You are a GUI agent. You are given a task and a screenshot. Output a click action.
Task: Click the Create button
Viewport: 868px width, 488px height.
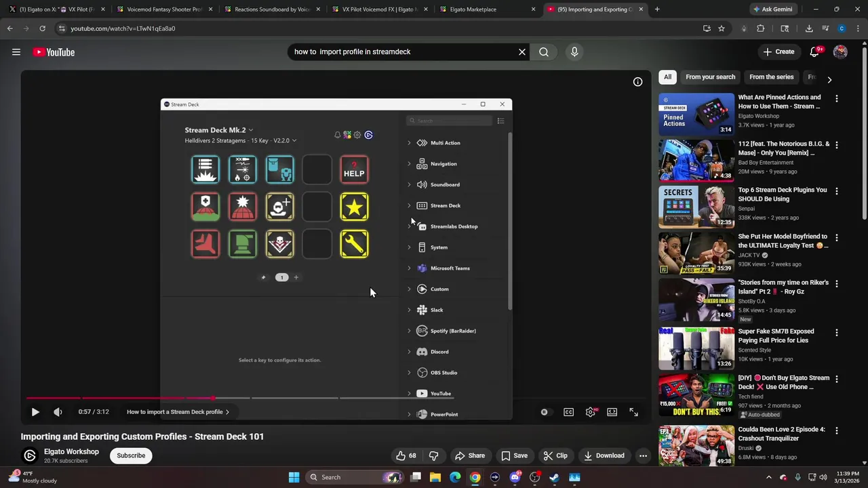(x=778, y=52)
